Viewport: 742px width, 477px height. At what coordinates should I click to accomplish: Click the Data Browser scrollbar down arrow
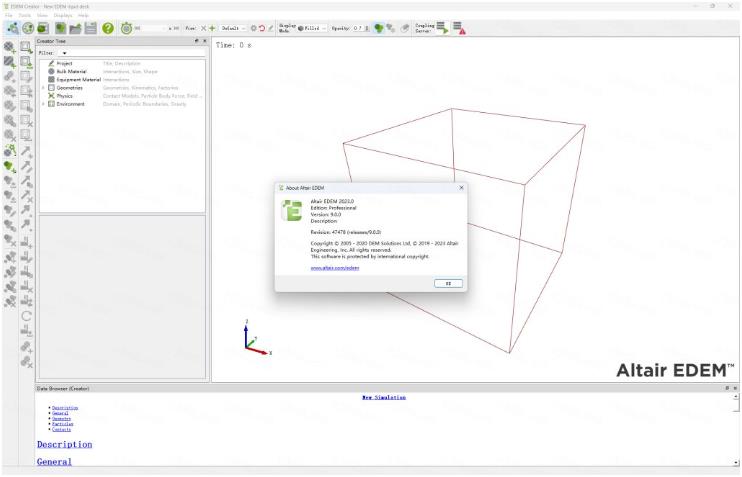(x=735, y=462)
